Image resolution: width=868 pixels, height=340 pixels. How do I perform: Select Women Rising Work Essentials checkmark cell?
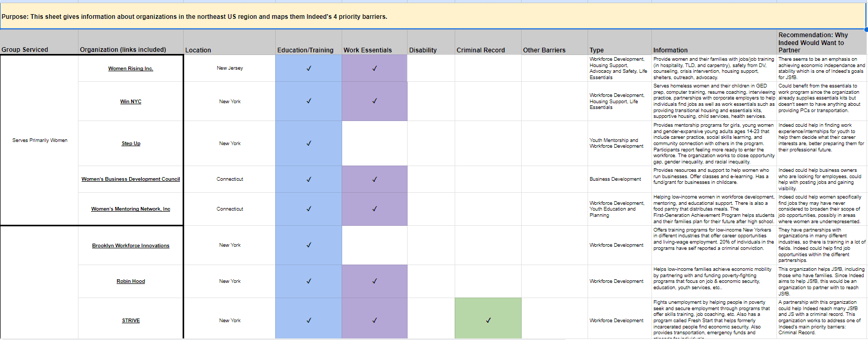[375, 68]
